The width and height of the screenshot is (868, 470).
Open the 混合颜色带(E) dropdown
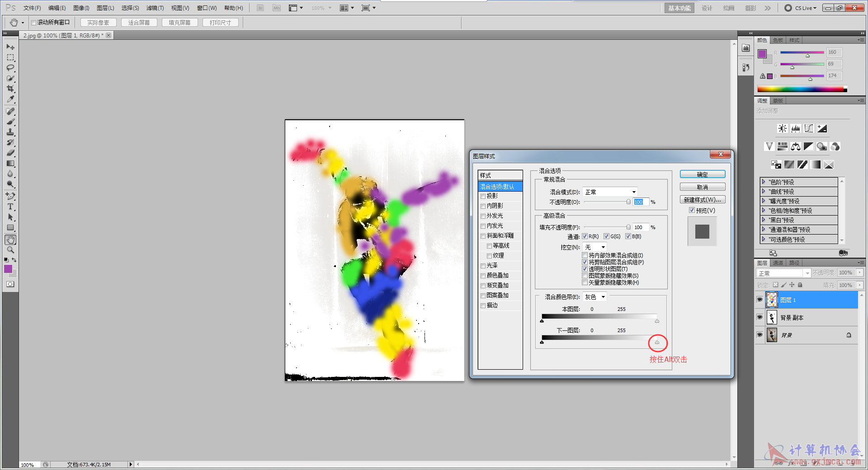(x=594, y=297)
